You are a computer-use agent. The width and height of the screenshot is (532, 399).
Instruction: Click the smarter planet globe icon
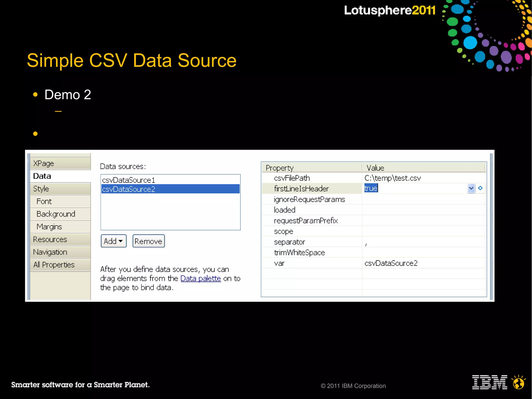tap(518, 382)
